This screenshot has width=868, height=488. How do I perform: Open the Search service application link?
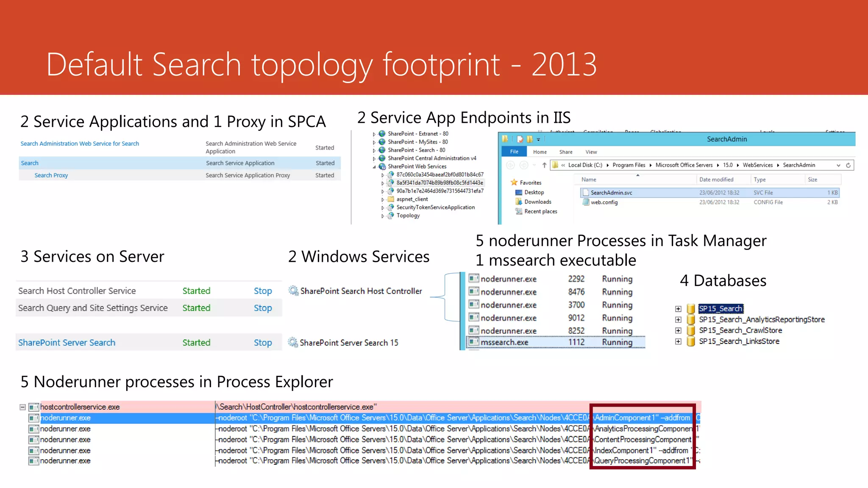pyautogui.click(x=30, y=163)
